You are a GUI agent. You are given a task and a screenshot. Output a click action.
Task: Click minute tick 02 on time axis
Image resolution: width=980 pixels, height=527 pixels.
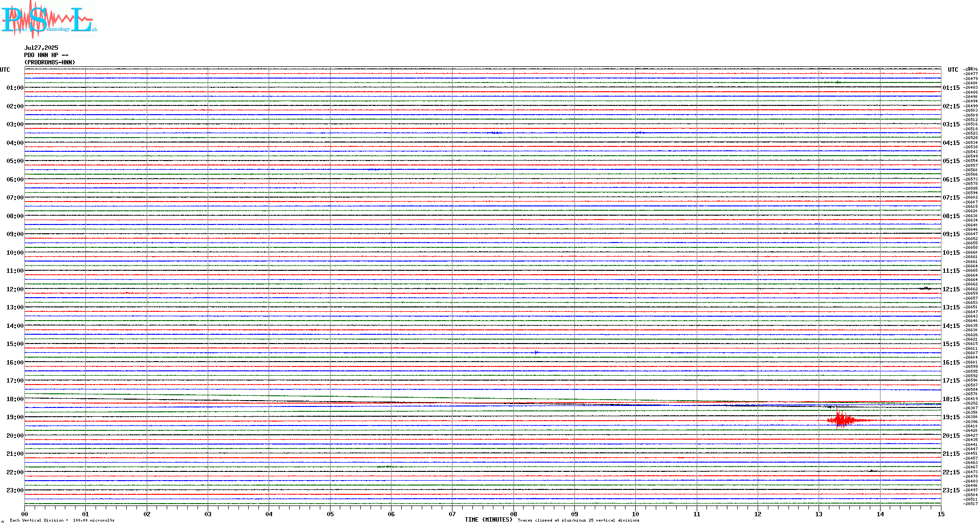click(x=147, y=514)
